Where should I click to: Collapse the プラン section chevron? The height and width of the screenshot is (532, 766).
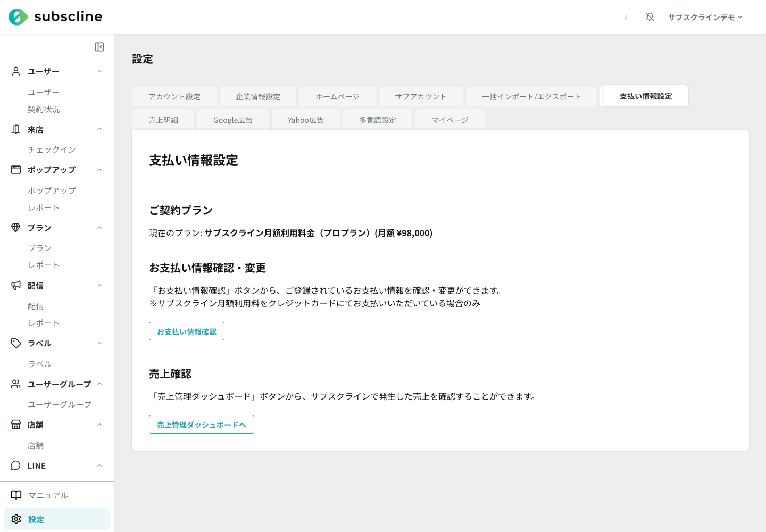(x=99, y=228)
